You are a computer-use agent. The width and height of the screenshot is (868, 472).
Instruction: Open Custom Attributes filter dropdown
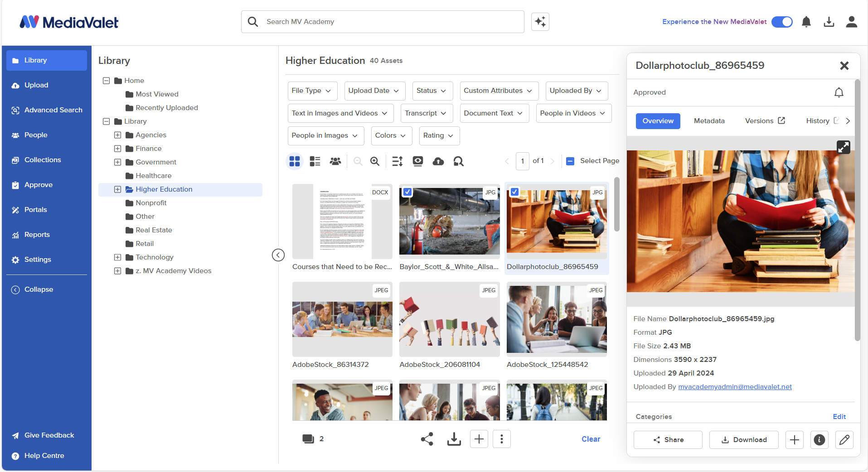click(x=499, y=91)
